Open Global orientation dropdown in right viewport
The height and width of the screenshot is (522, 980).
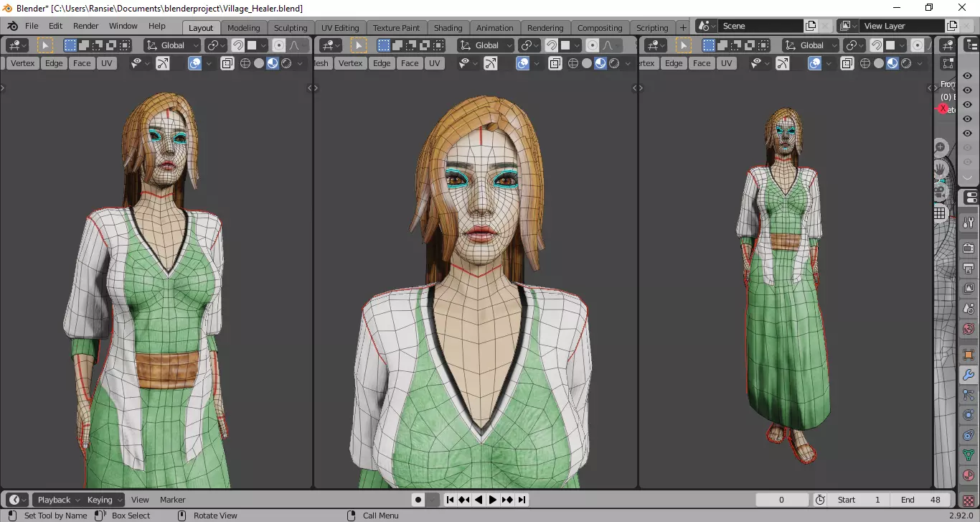coord(811,45)
